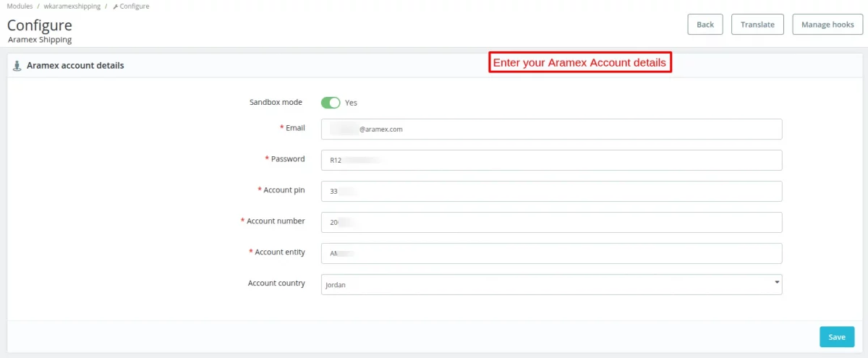Screen dimensions: 868x358
Task: Save the Aramex account details
Action: coord(837,337)
